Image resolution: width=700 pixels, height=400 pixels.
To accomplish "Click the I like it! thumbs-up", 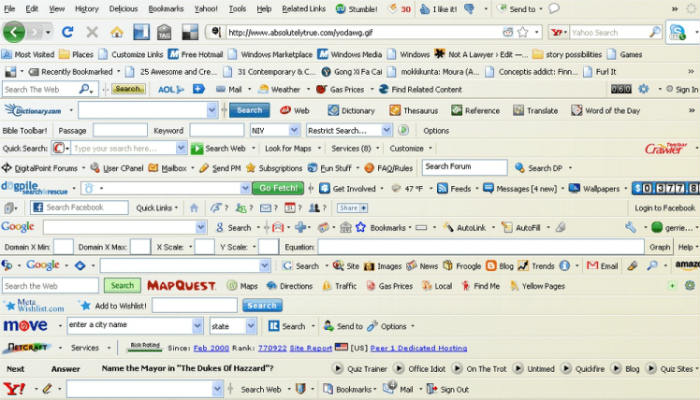I will pyautogui.click(x=438, y=9).
